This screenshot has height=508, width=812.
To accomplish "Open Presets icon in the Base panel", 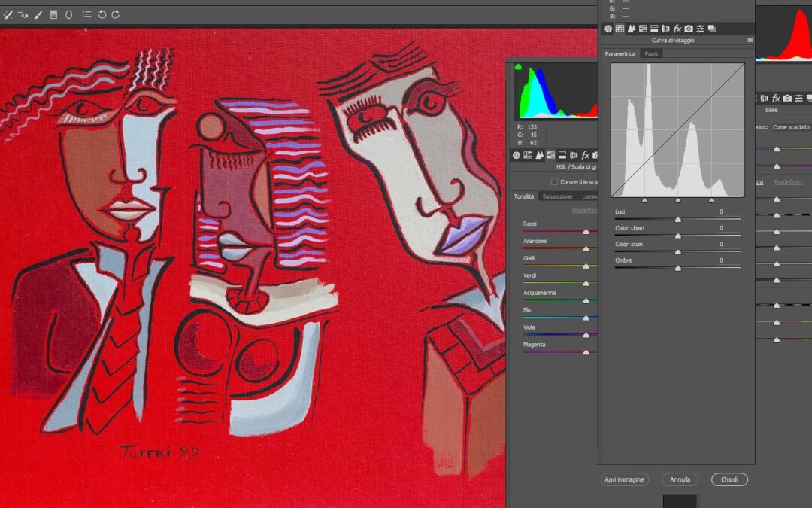I will pyautogui.click(x=799, y=98).
